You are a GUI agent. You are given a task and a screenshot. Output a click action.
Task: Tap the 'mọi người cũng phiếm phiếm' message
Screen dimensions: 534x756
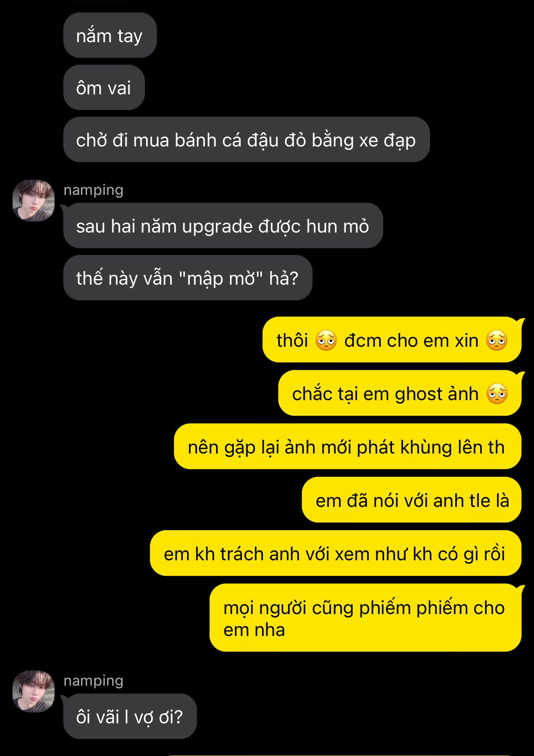[x=365, y=618]
